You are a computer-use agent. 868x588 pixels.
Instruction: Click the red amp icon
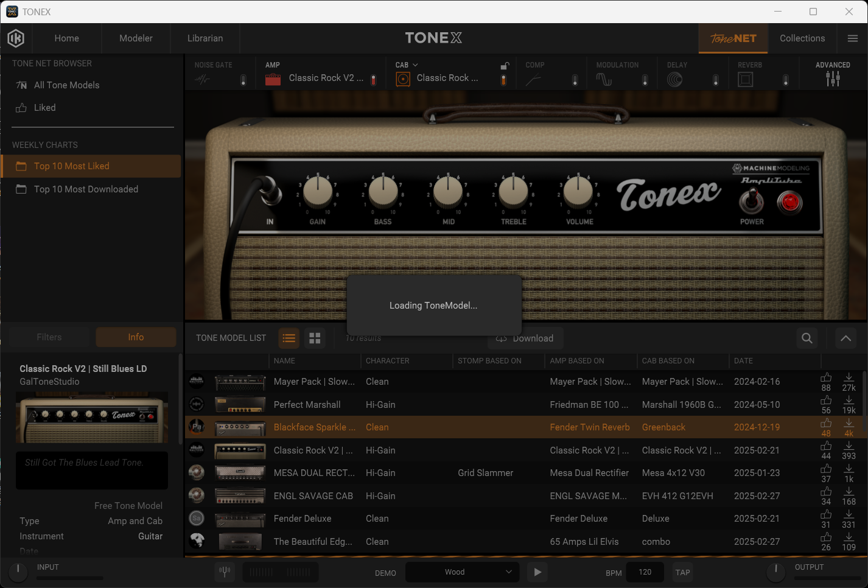pos(273,79)
